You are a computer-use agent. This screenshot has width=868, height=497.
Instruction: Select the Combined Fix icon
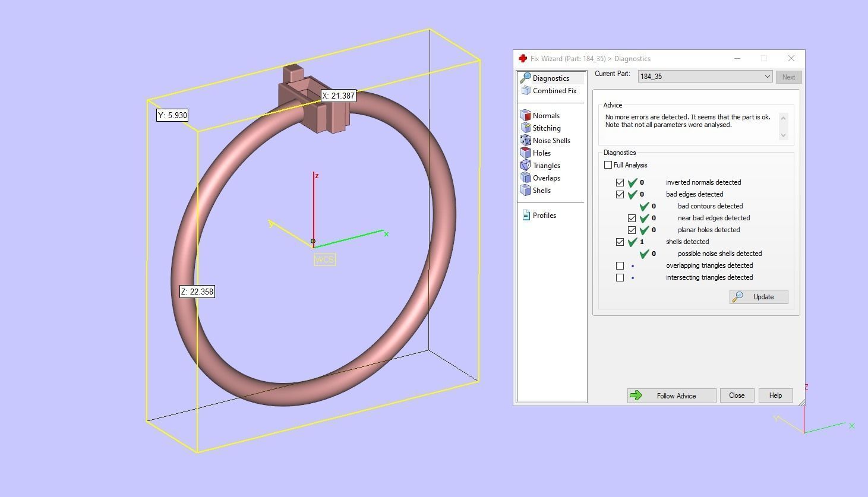tap(526, 91)
